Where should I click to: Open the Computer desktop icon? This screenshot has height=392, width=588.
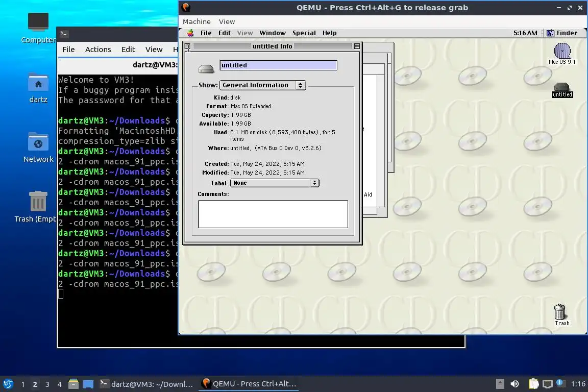38,28
